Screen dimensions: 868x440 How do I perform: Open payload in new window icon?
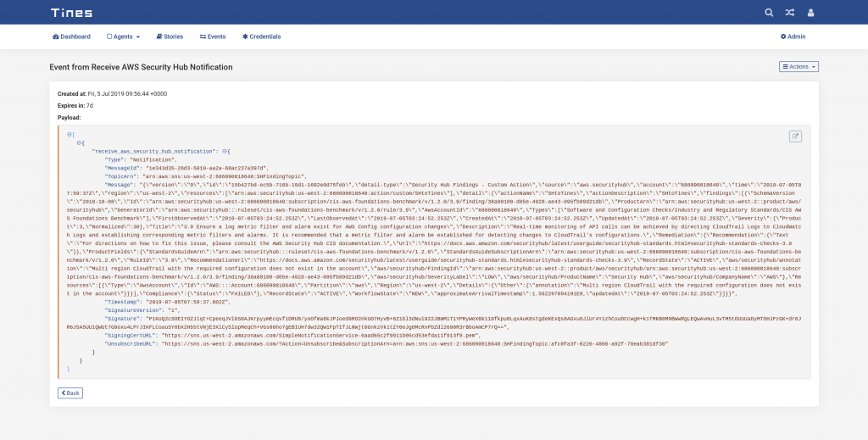(x=795, y=136)
